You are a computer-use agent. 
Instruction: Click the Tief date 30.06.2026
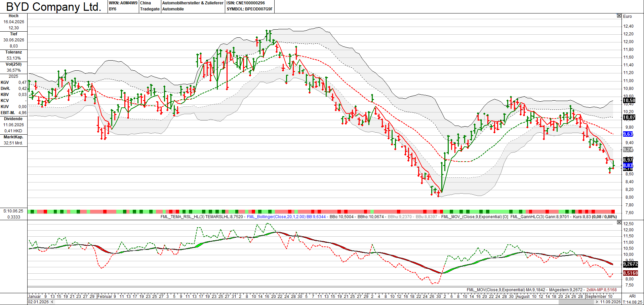tap(14, 40)
